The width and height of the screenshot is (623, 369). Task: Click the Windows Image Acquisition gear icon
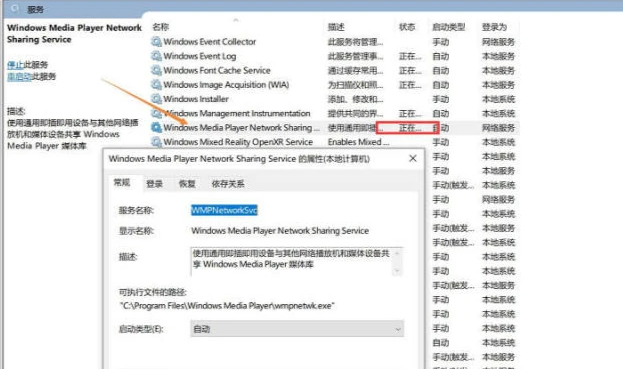(x=157, y=85)
